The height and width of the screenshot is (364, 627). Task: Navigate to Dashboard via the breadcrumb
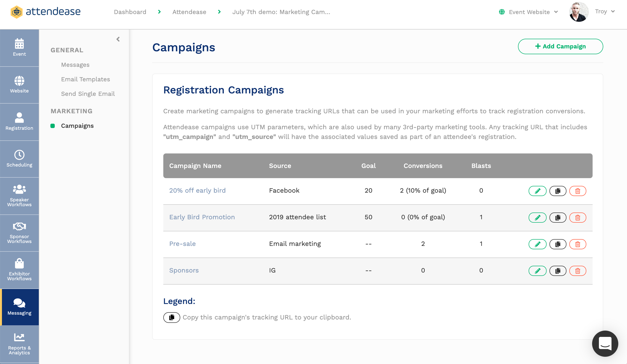pos(130,12)
